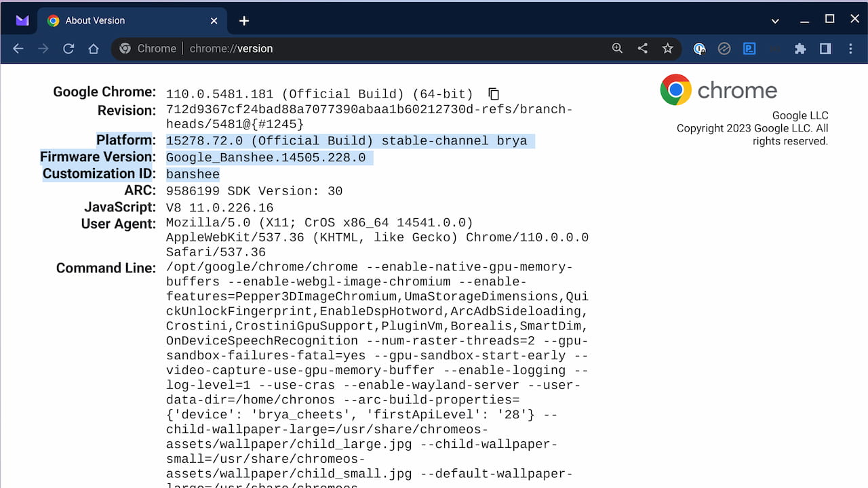
Task: Click the Command Line: label
Action: click(106, 268)
